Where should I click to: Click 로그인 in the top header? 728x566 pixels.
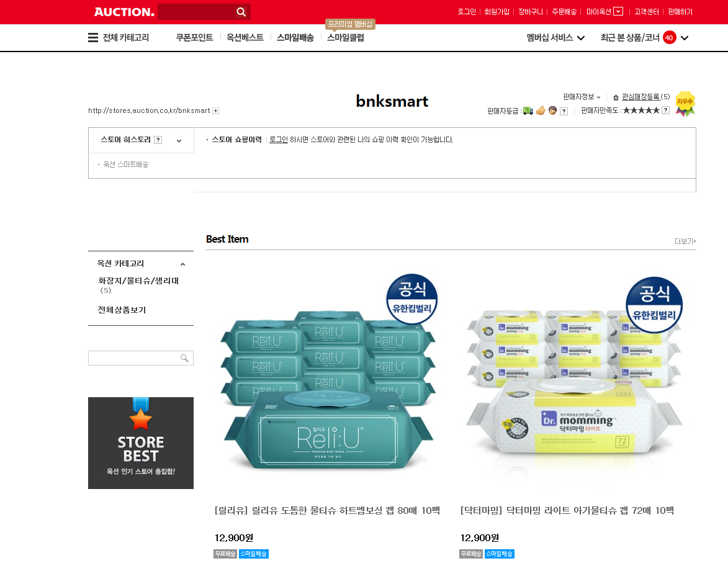(467, 12)
